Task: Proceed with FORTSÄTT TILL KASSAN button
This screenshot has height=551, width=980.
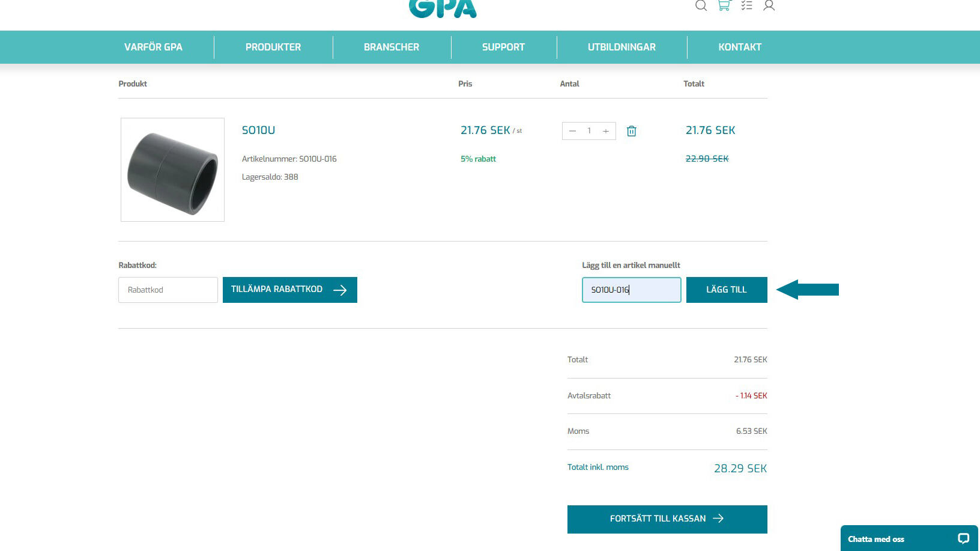Action: [667, 519]
